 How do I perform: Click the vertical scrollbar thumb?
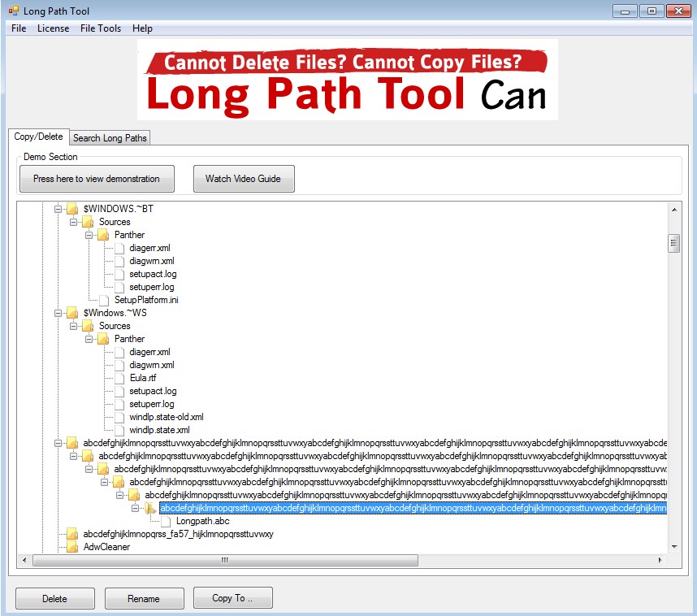click(674, 243)
